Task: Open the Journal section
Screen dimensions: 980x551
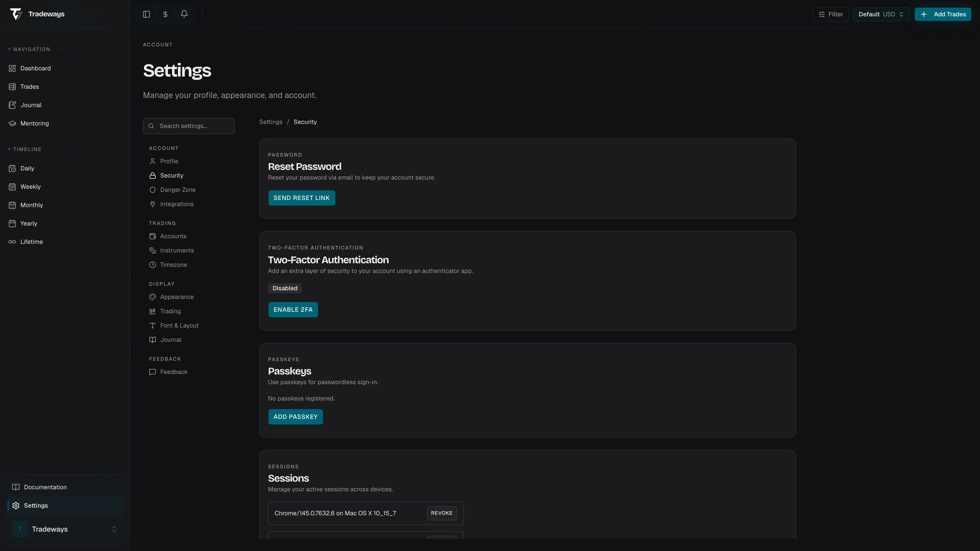Action: tap(30, 105)
